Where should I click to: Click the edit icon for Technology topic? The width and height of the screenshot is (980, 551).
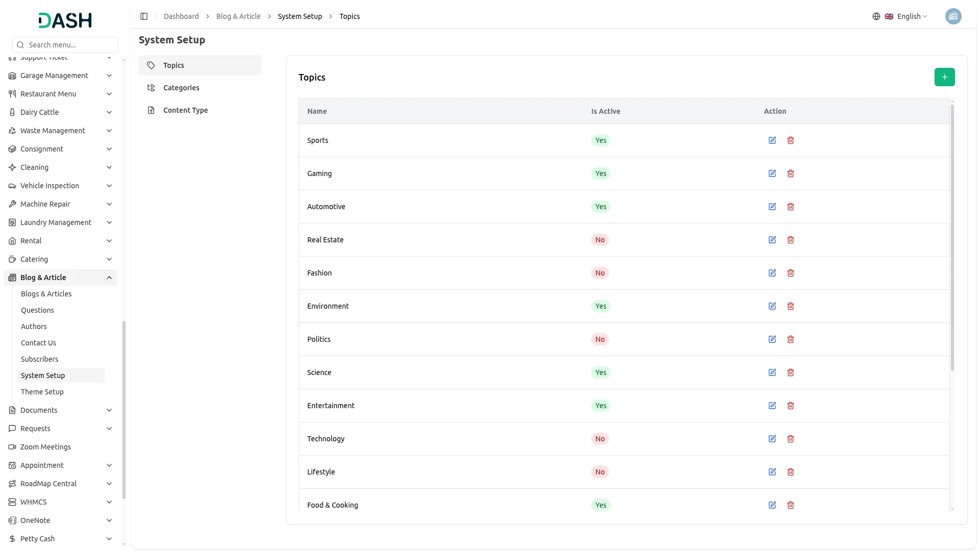(772, 439)
